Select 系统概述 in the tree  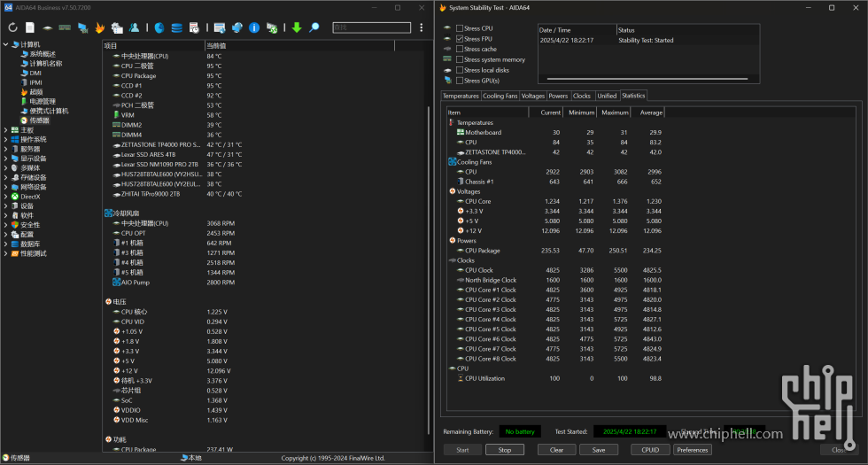43,54
